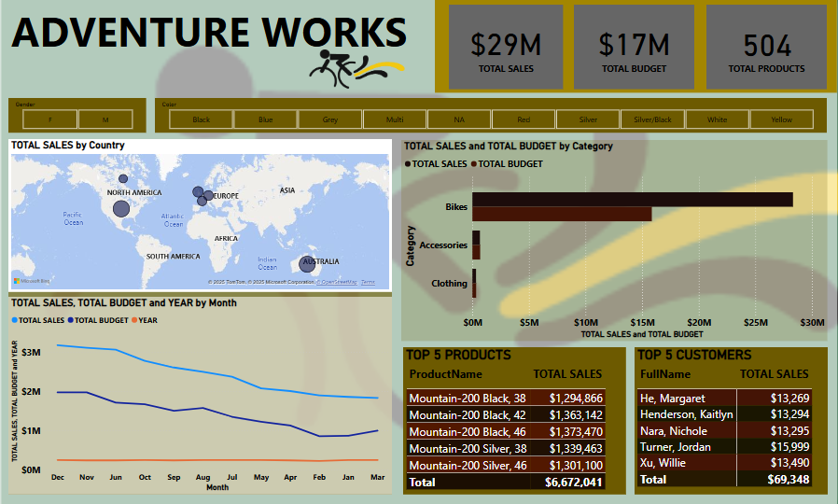Sort customers by TOTAL SALES header
Viewport: 838px width, 504px height.
pyautogui.click(x=774, y=374)
